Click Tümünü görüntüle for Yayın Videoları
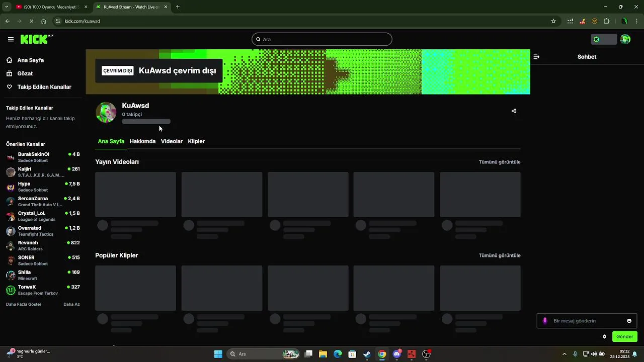 500,162
